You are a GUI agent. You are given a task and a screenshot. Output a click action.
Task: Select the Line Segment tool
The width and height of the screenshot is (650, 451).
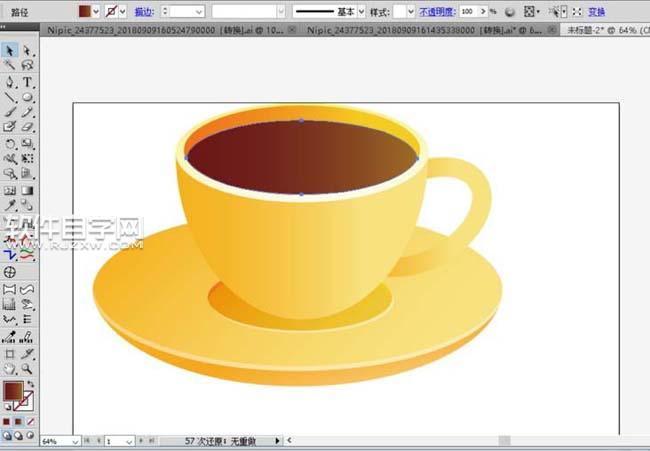tap(10, 97)
